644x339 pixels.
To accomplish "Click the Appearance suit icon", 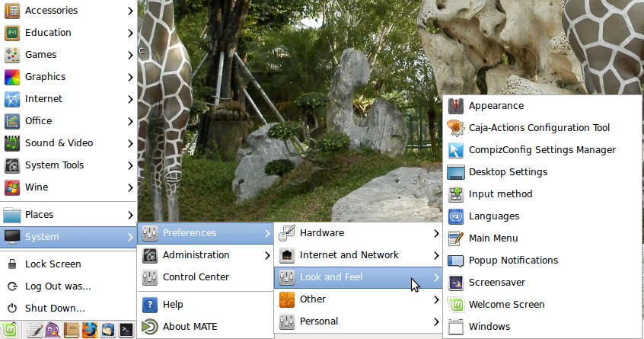I will coord(455,106).
